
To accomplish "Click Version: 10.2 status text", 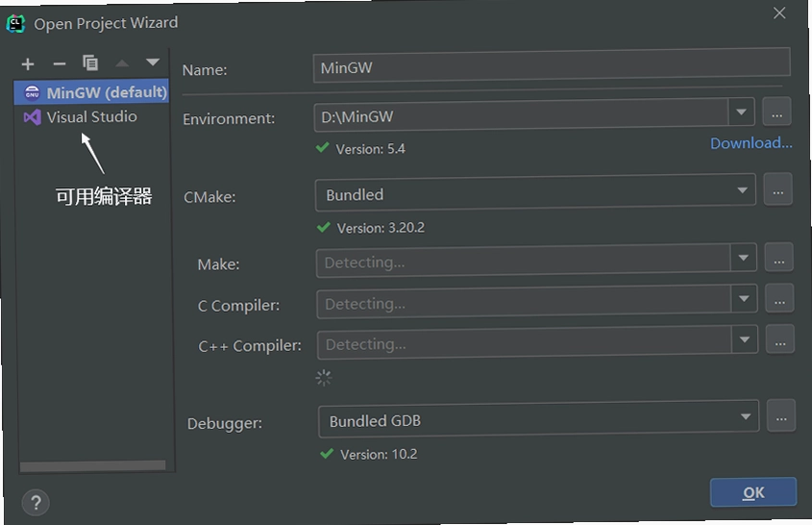I will pyautogui.click(x=379, y=455).
